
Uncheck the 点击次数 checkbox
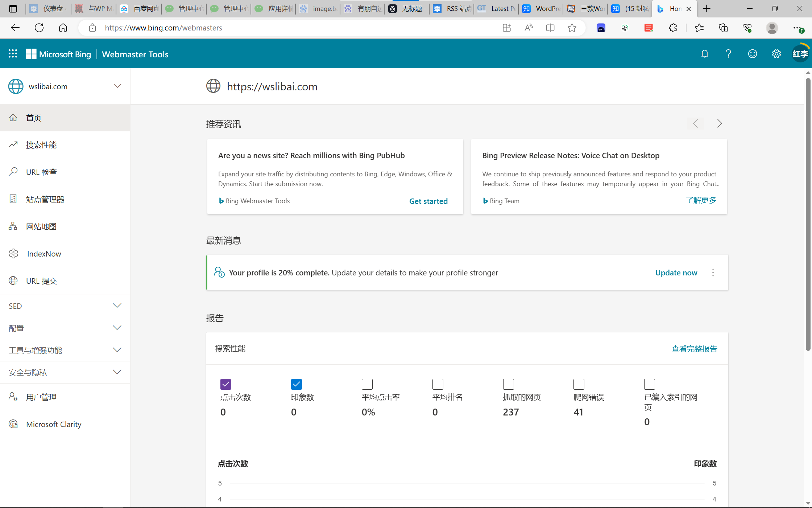pos(225,384)
